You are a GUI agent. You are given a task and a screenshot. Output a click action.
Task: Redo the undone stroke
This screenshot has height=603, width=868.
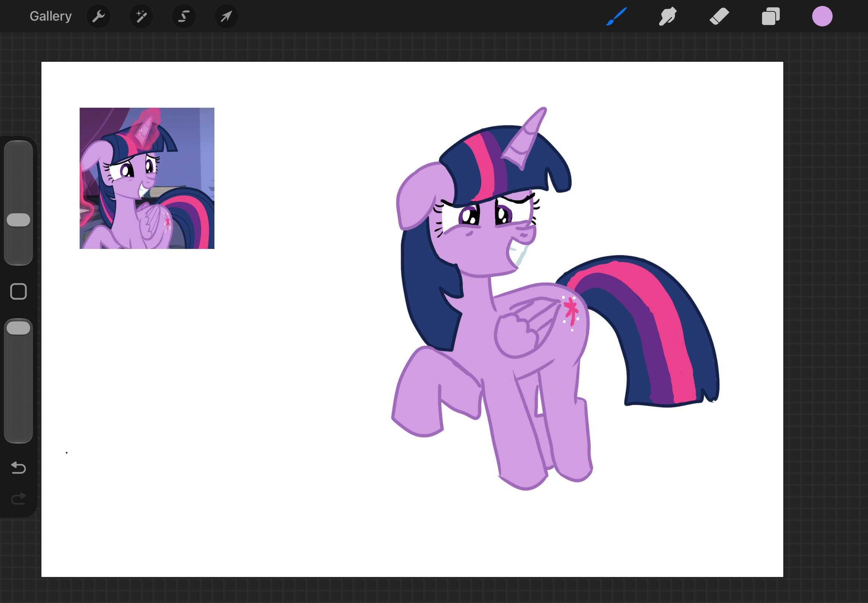[x=18, y=499]
